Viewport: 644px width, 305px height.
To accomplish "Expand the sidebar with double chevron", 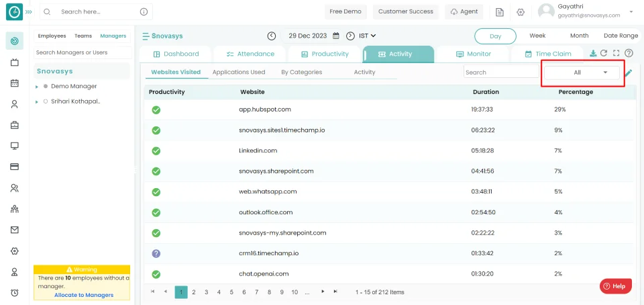I will (29, 12).
